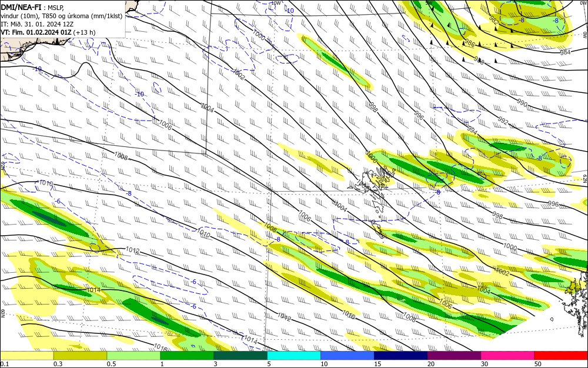This screenshot has height=368, width=588.
Task: Click the "986" isobar label
Action: [x=470, y=43]
